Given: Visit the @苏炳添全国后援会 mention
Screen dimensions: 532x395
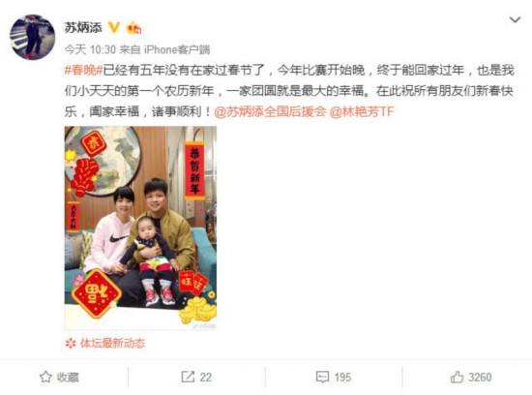Looking at the screenshot, I should [271, 111].
